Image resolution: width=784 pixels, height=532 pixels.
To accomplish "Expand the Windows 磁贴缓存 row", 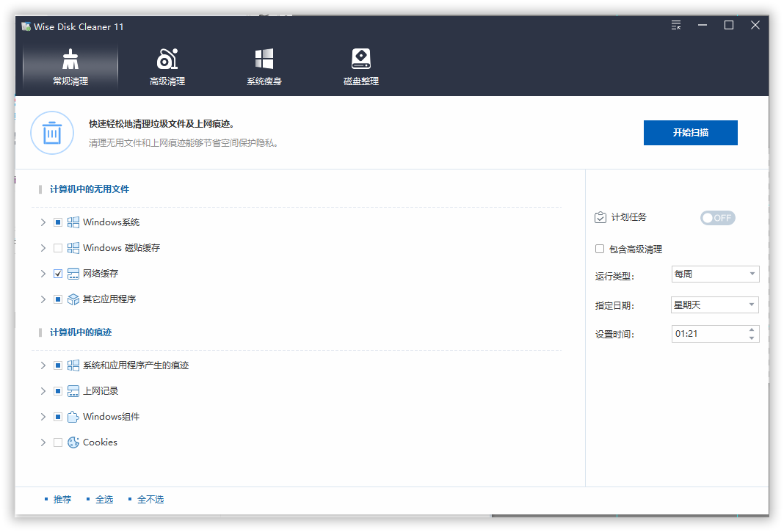I will (x=43, y=248).
